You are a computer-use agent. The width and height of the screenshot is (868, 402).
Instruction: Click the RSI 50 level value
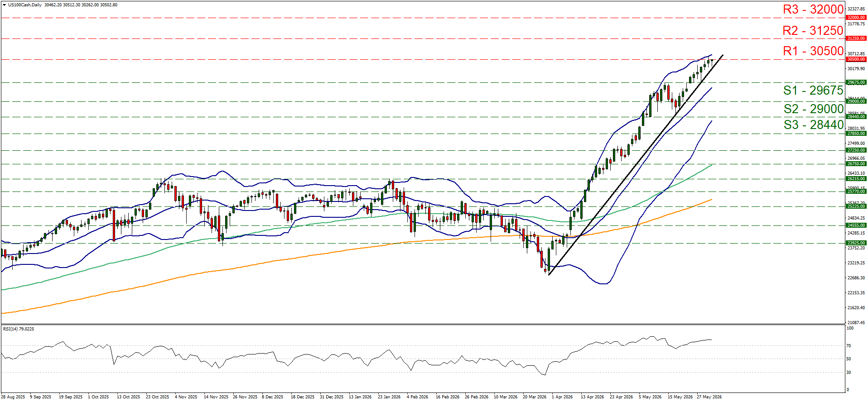tap(849, 359)
